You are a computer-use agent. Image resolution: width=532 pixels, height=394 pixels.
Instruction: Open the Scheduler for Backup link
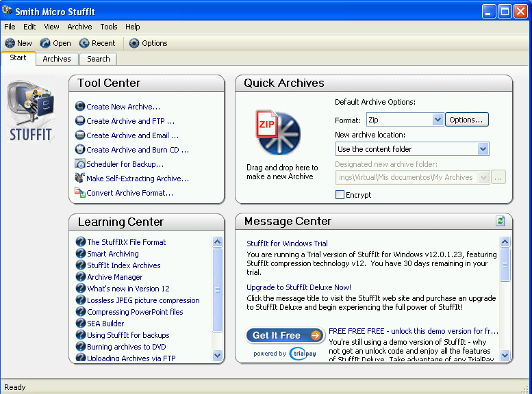pyautogui.click(x=125, y=164)
